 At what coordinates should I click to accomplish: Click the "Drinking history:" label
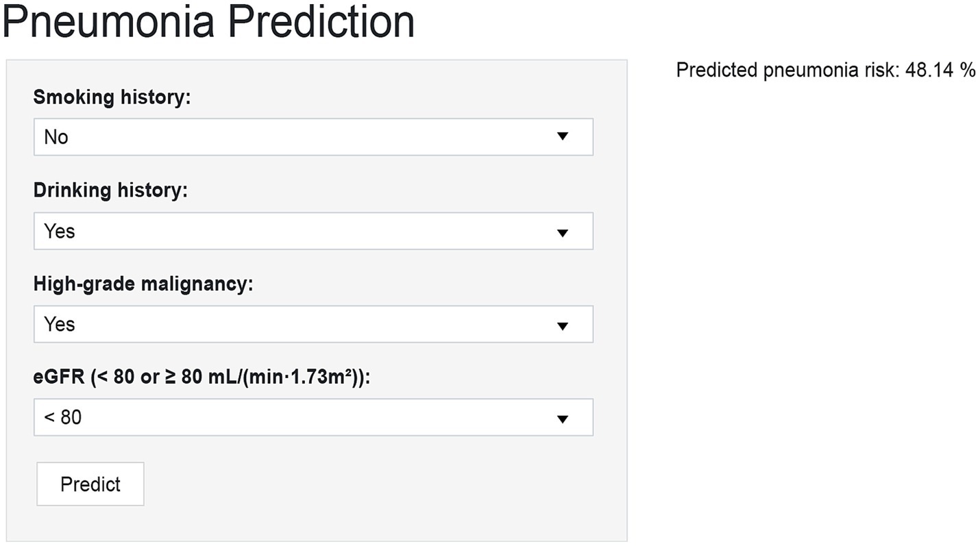110,190
